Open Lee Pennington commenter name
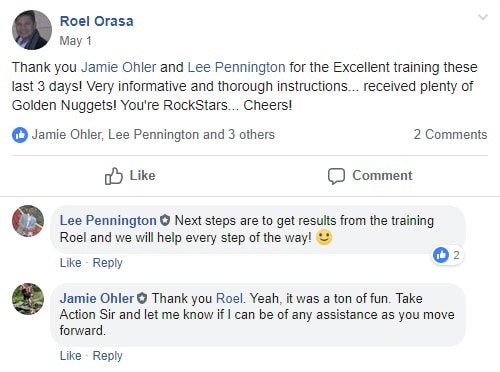The height and width of the screenshot is (372, 500). coord(108,221)
